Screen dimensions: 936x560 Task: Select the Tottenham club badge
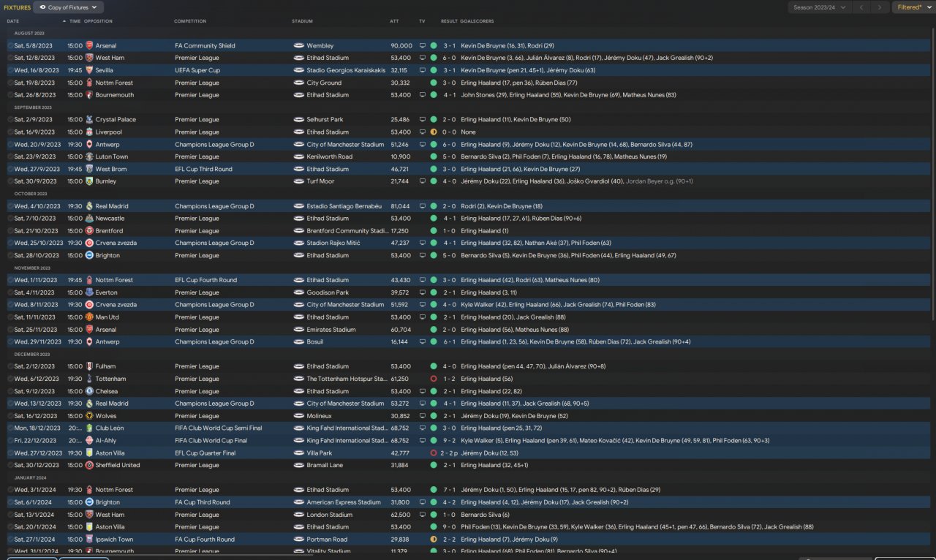89,379
